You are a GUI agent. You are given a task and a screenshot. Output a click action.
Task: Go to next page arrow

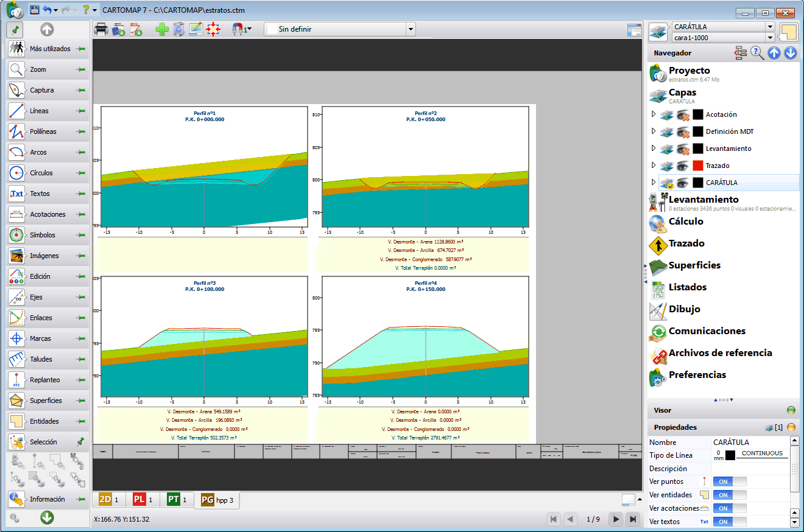coord(616,519)
